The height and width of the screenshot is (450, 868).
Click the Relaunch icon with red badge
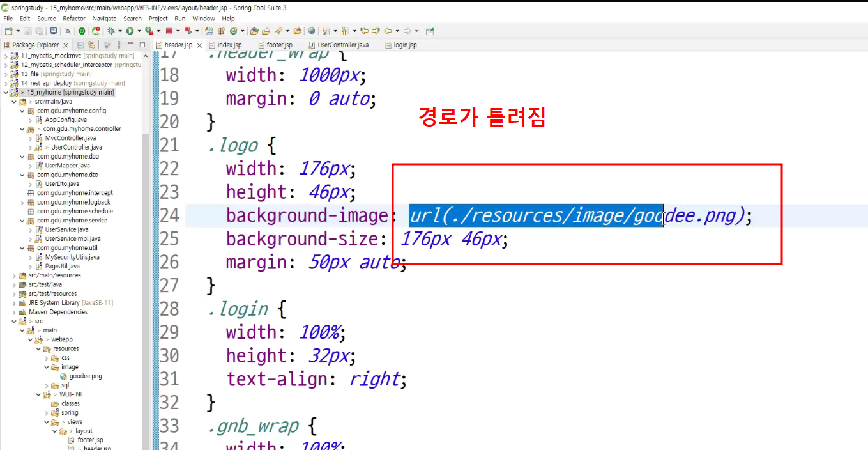96,31
